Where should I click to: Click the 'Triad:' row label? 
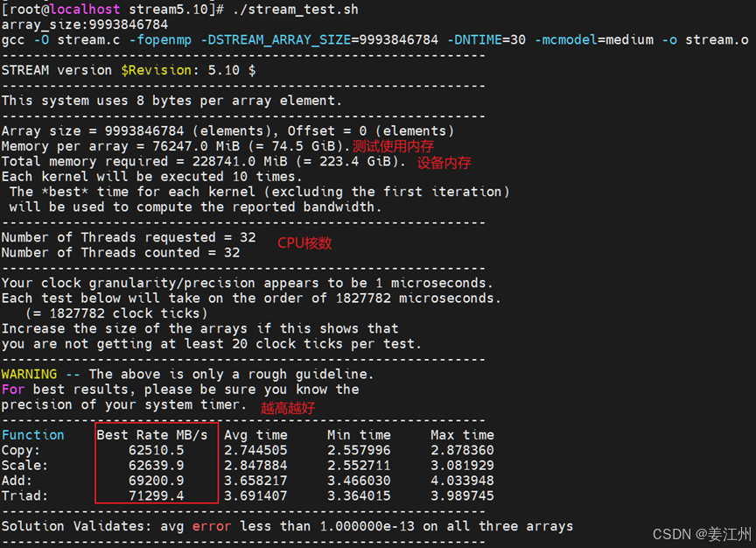(x=24, y=495)
